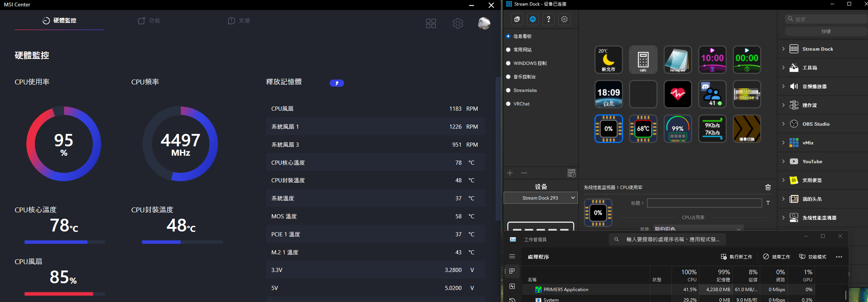Expand the 操作流 plugin category
Screen dimensions: 868x302
click(x=783, y=105)
